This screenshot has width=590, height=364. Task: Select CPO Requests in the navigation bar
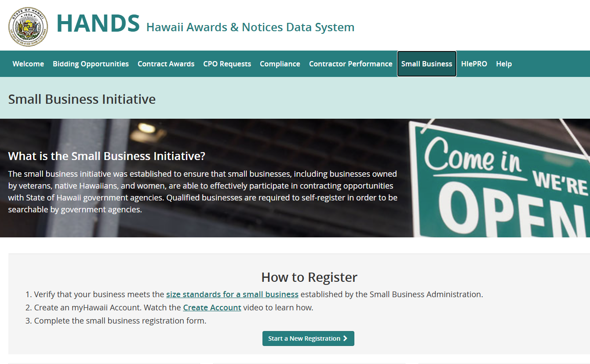(x=227, y=64)
